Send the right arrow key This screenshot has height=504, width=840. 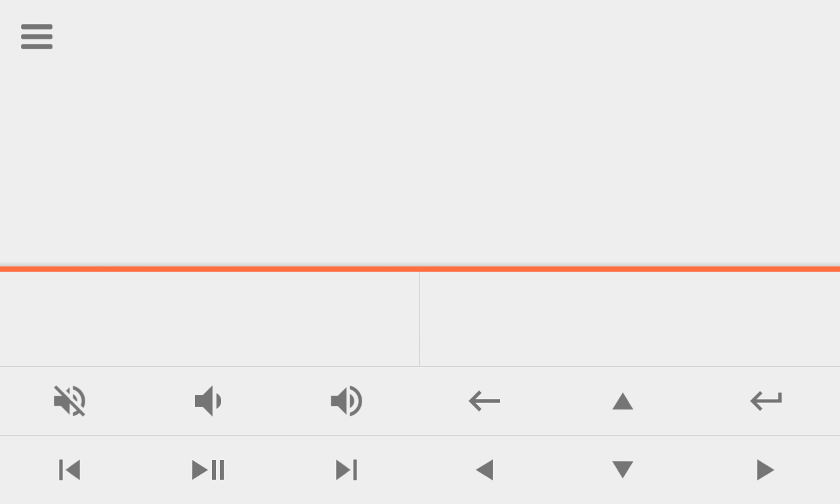[766, 470]
